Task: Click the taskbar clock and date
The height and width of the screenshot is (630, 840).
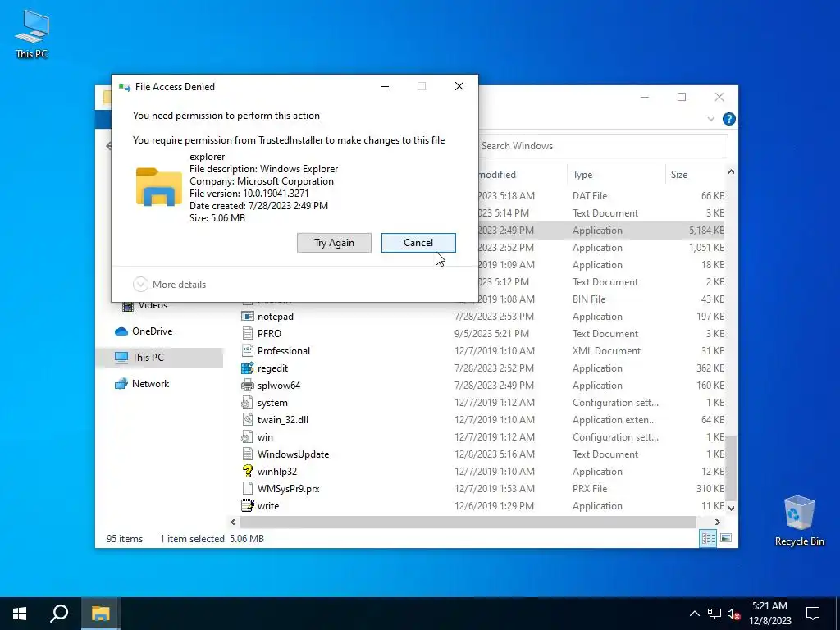Action: (769, 614)
